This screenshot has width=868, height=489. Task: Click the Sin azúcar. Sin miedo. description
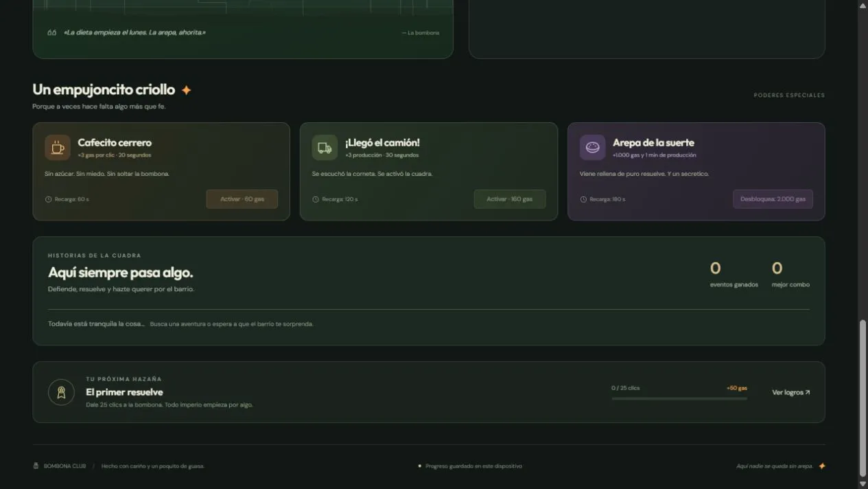point(107,174)
